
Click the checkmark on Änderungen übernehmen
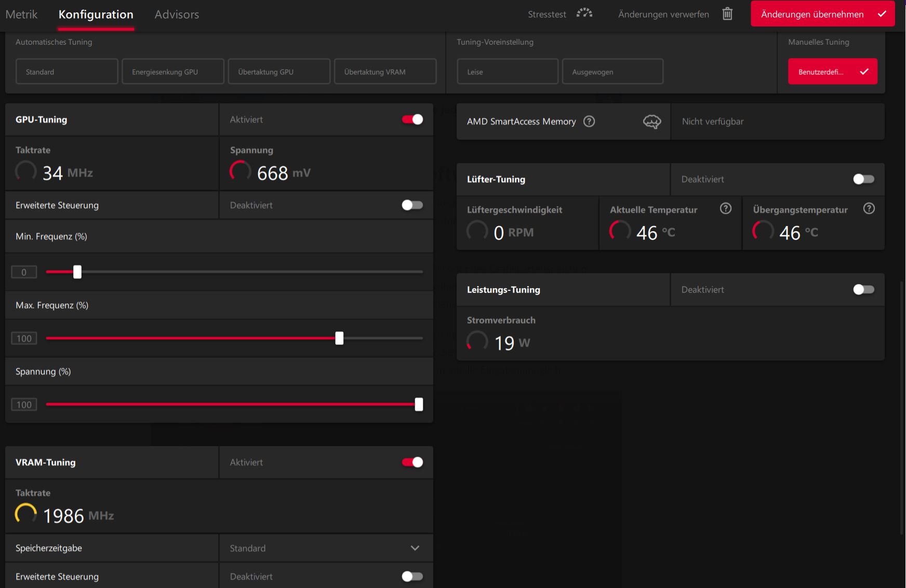click(882, 14)
